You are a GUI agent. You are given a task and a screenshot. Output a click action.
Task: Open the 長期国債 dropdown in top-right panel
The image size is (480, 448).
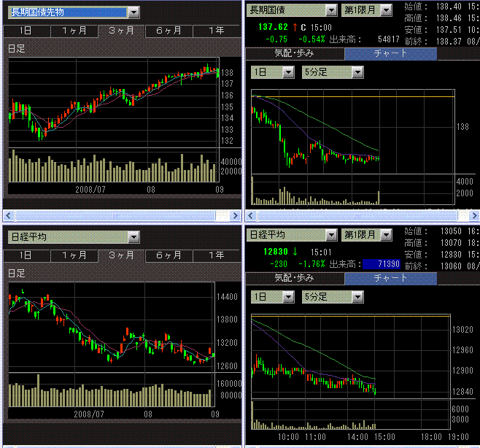point(330,11)
